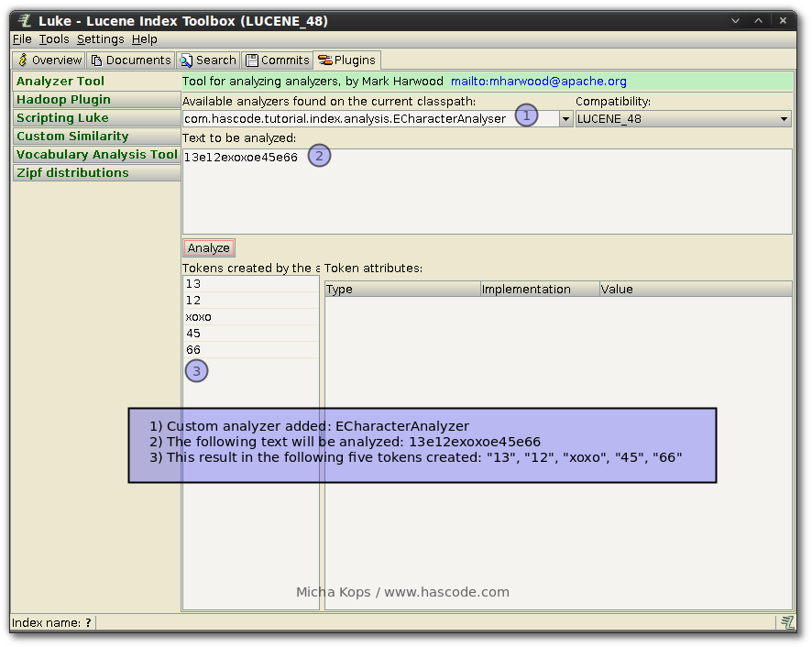Open the Help menu

coord(144,39)
